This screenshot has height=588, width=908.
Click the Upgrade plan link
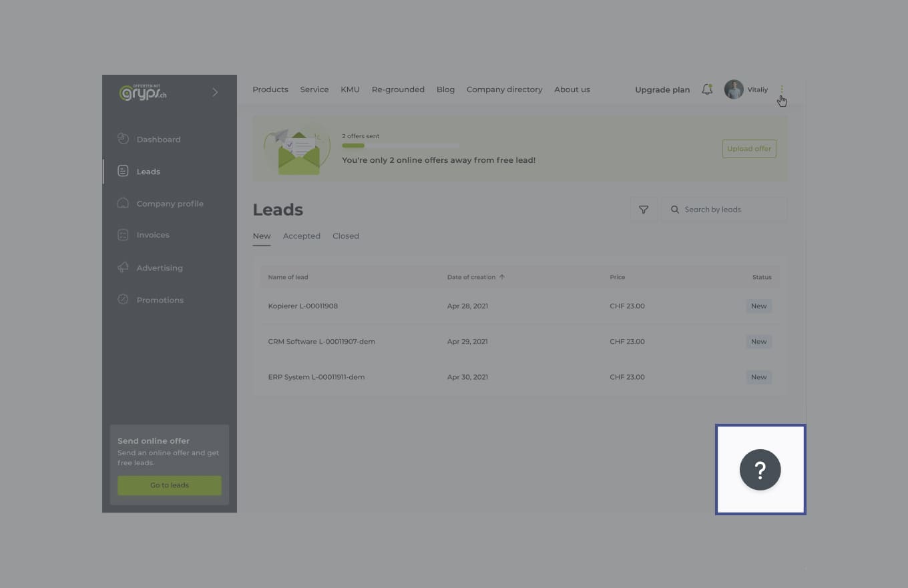click(662, 90)
